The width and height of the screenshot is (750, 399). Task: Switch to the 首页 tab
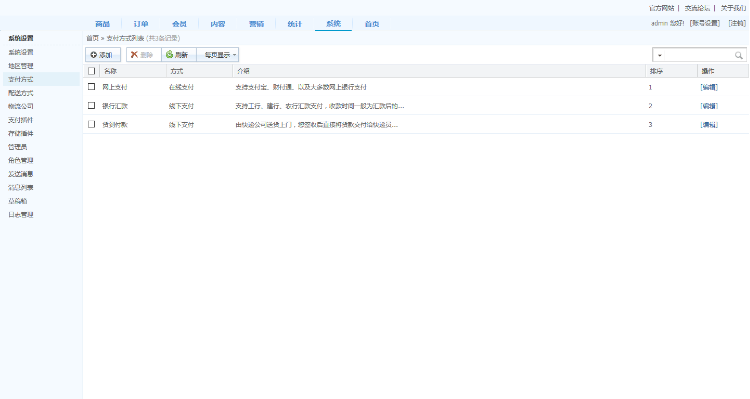click(372, 24)
